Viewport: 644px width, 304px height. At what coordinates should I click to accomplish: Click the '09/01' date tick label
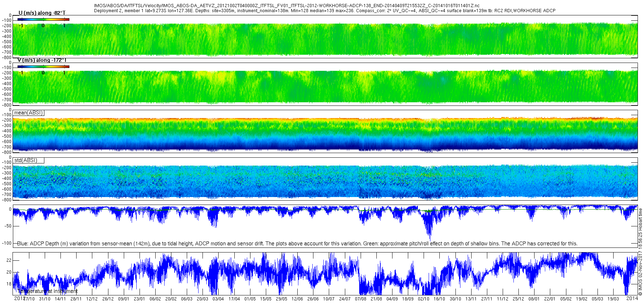[124, 299]
